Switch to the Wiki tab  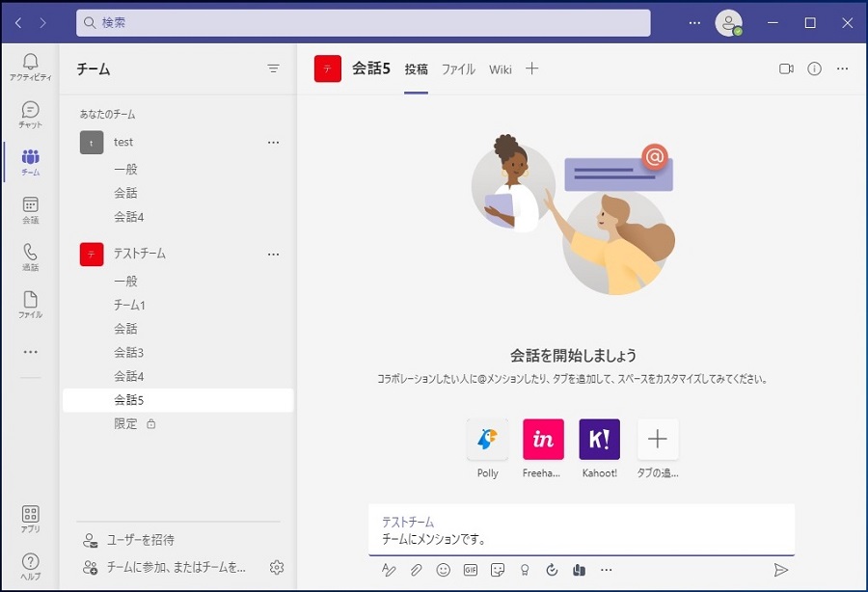click(500, 69)
